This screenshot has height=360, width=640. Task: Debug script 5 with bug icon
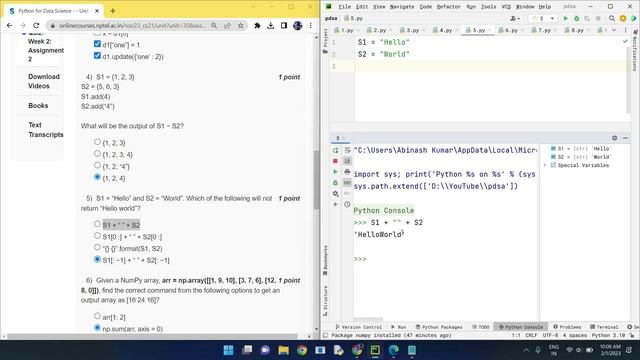tap(577, 18)
